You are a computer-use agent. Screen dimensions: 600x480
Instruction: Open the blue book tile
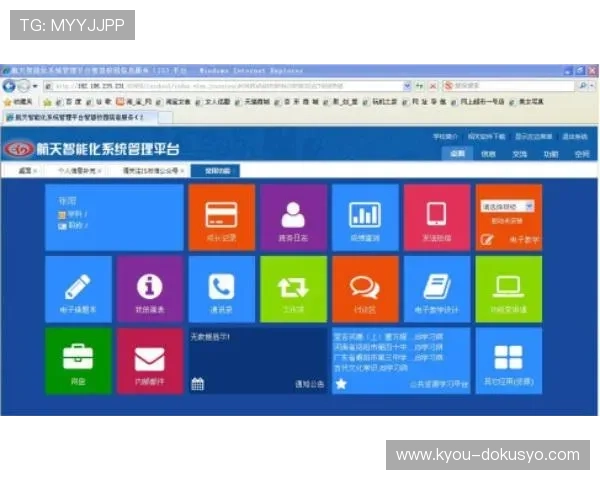coord(437,289)
